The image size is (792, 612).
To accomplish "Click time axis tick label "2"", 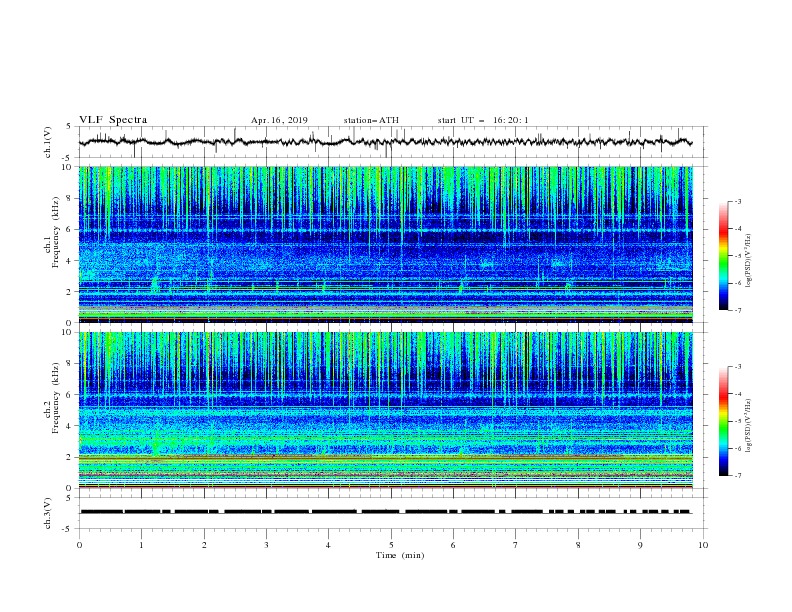I will click(204, 545).
